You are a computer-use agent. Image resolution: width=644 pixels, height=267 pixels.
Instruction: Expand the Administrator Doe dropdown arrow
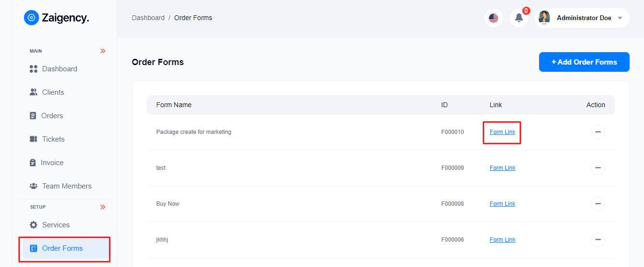[x=620, y=18]
